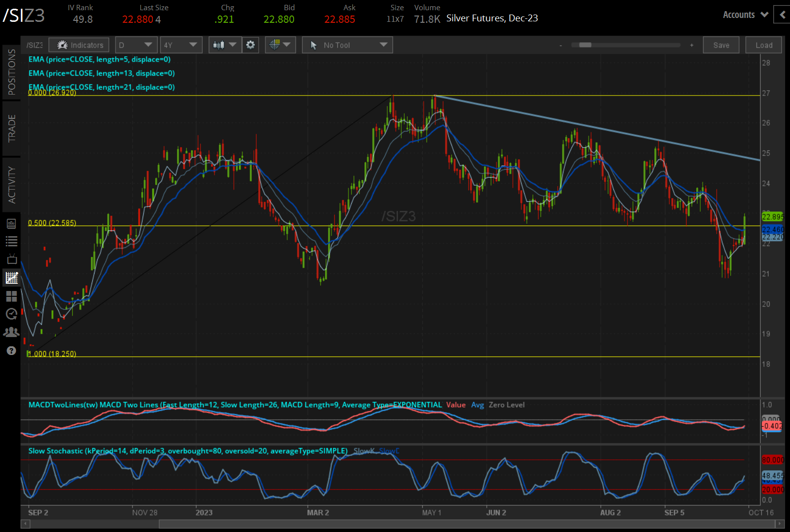The height and width of the screenshot is (532, 790).
Task: Open the D timeframe dropdown
Action: pyautogui.click(x=136, y=45)
